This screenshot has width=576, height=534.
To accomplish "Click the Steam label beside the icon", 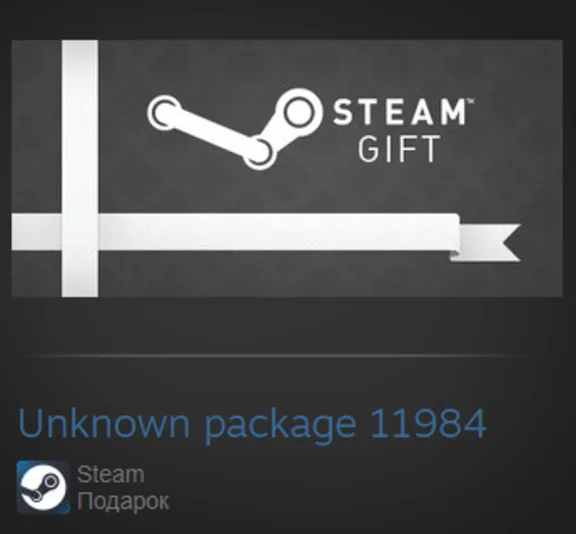I will (x=111, y=474).
